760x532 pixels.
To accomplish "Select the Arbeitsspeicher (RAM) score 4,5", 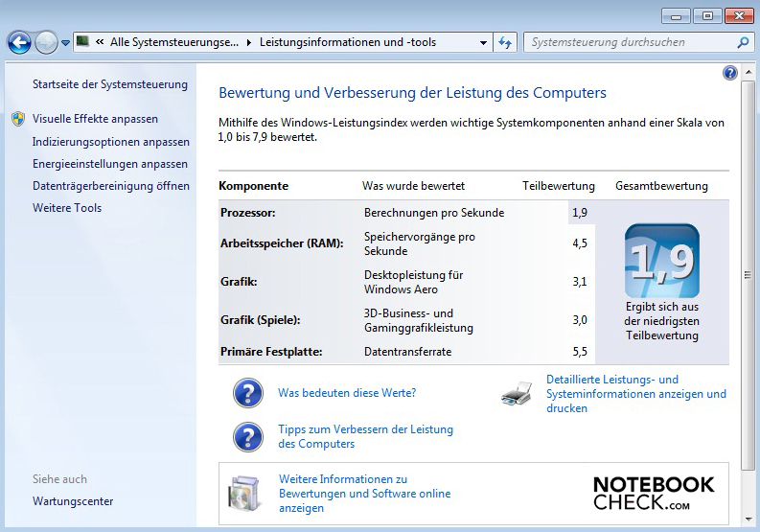I will (x=580, y=243).
